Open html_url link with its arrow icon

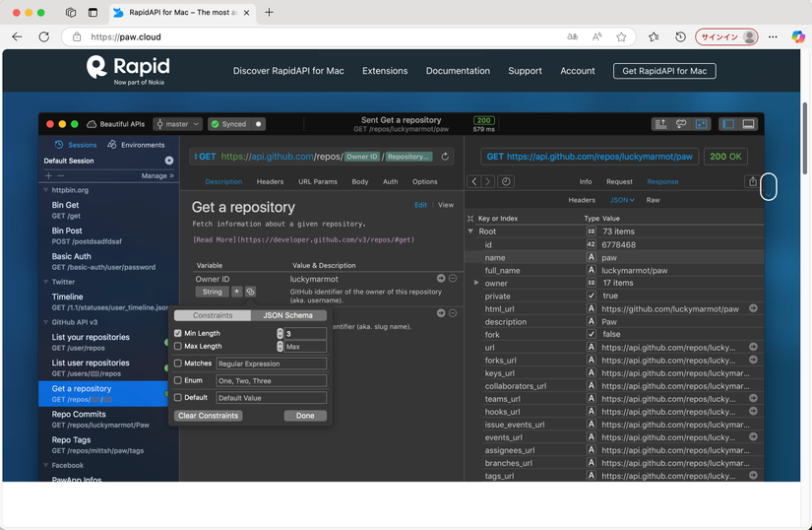pos(754,308)
